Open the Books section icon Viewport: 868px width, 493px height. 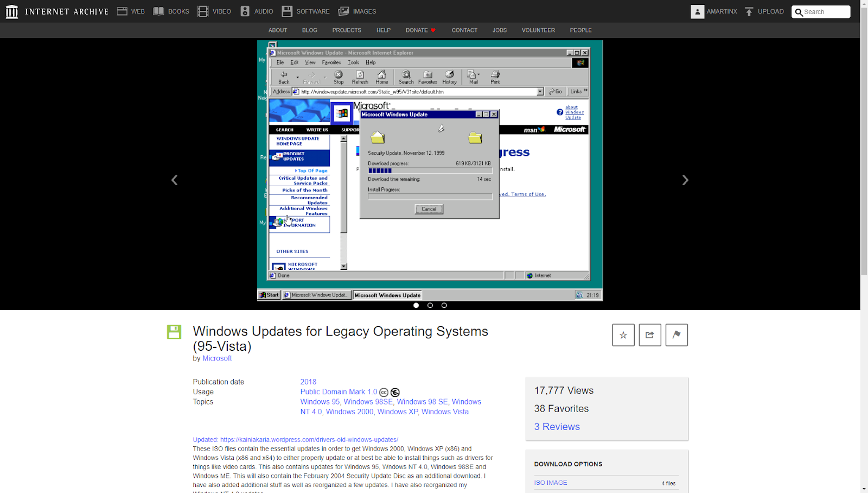click(x=158, y=11)
